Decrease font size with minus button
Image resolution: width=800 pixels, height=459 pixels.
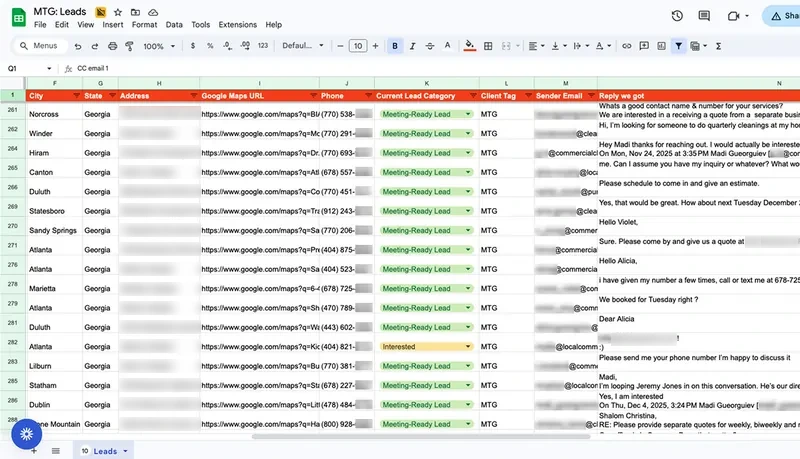[x=340, y=46]
